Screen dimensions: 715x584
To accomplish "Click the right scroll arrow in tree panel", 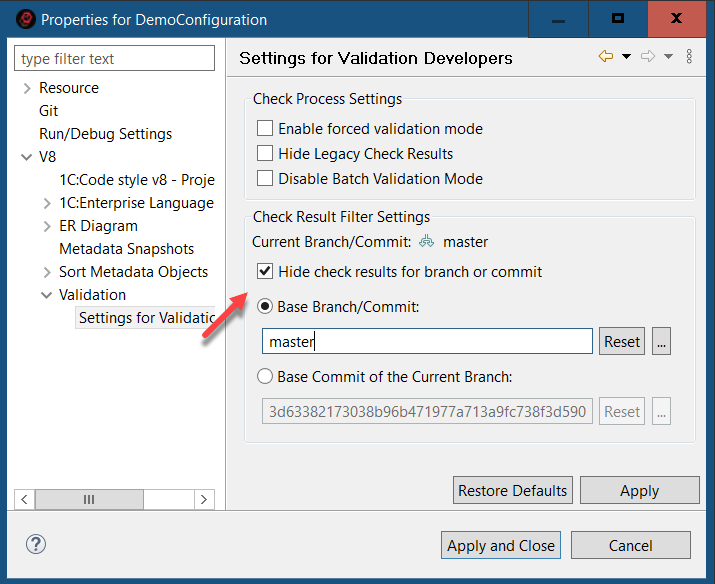I will [204, 499].
